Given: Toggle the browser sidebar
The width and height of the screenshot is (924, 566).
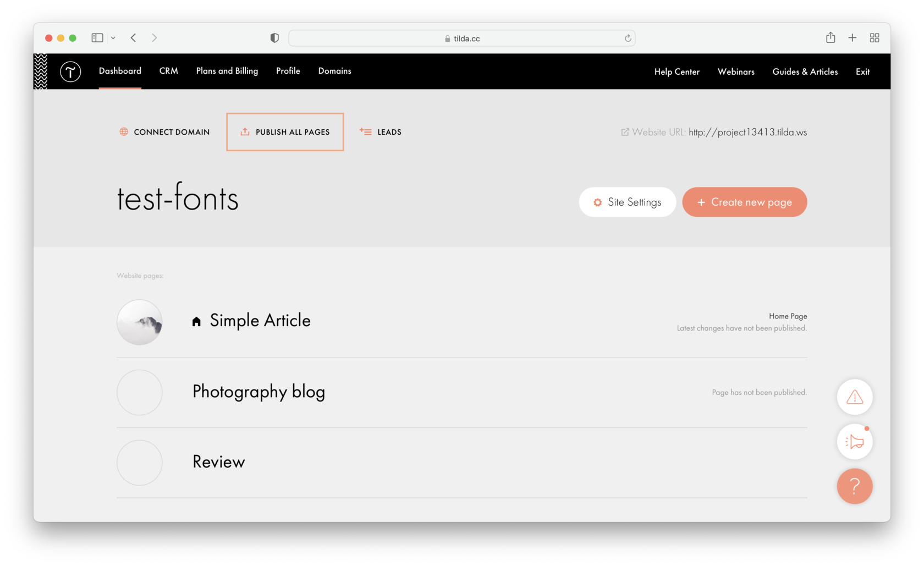Looking at the screenshot, I should pos(96,37).
